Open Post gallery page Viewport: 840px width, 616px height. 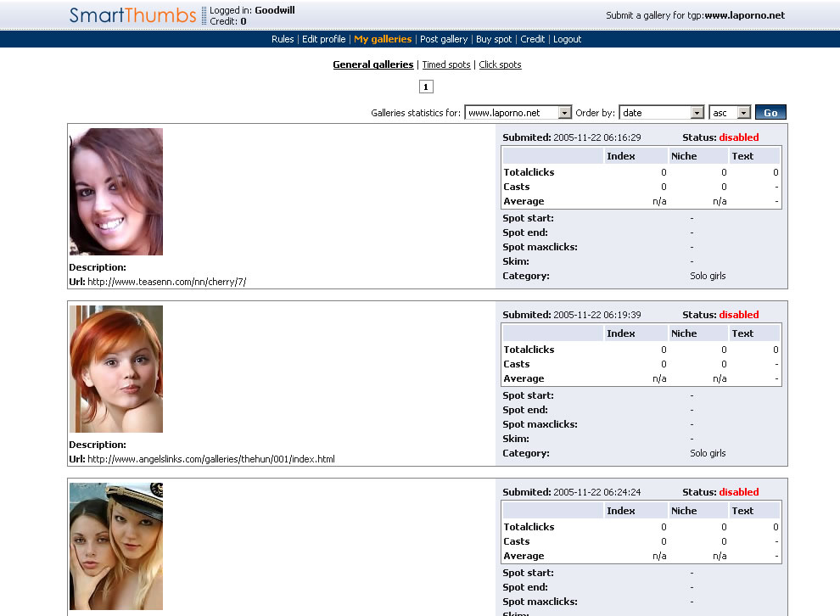click(x=444, y=39)
